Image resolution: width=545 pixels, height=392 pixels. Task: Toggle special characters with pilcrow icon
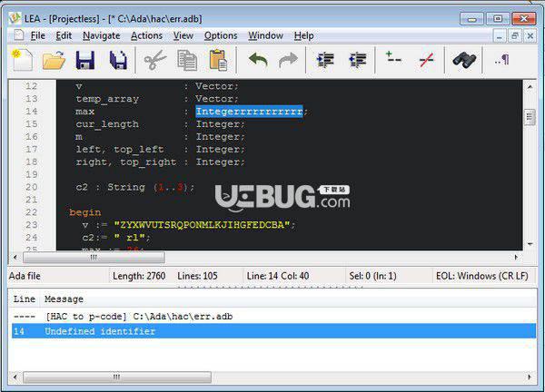(502, 60)
